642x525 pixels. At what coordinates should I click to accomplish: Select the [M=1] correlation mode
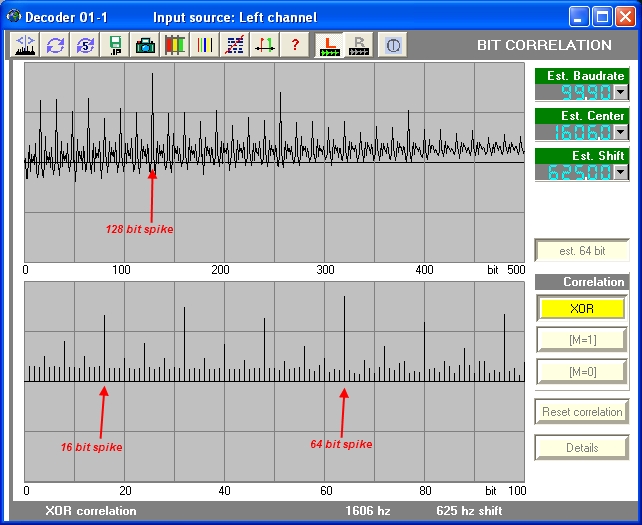click(582, 340)
